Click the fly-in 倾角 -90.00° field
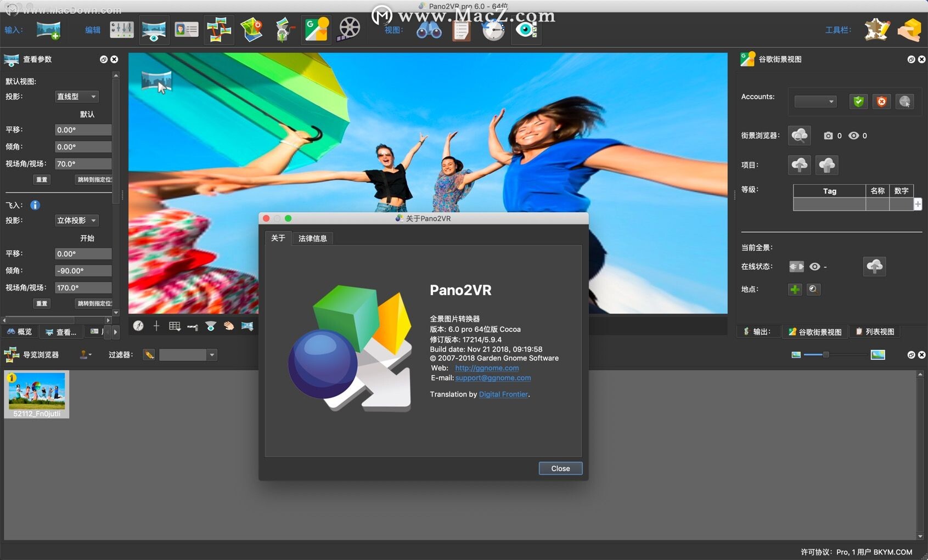This screenshot has height=560, width=928. click(83, 271)
